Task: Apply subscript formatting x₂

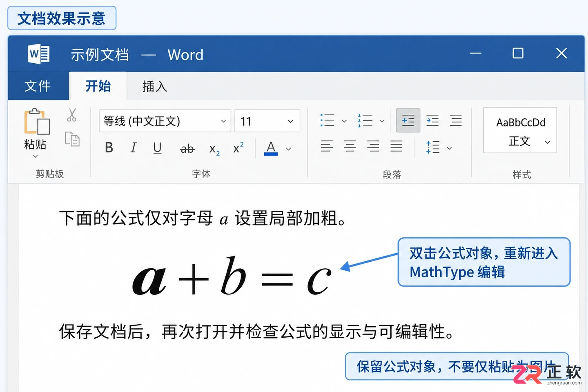Action: point(214,149)
